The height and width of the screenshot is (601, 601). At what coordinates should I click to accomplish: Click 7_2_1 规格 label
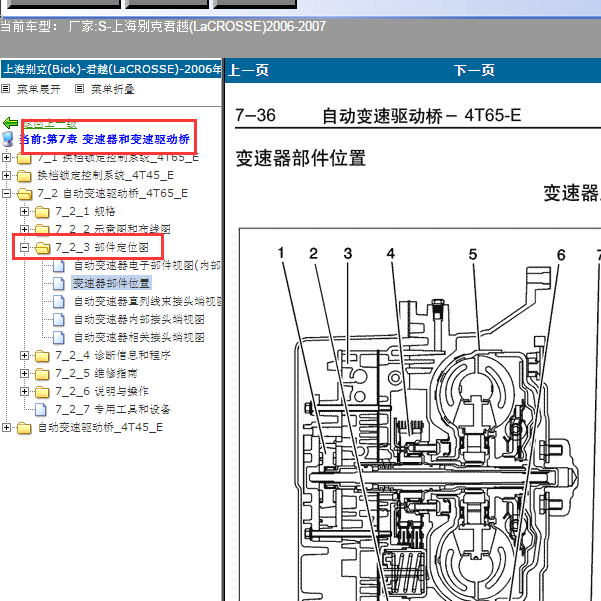(x=85, y=211)
